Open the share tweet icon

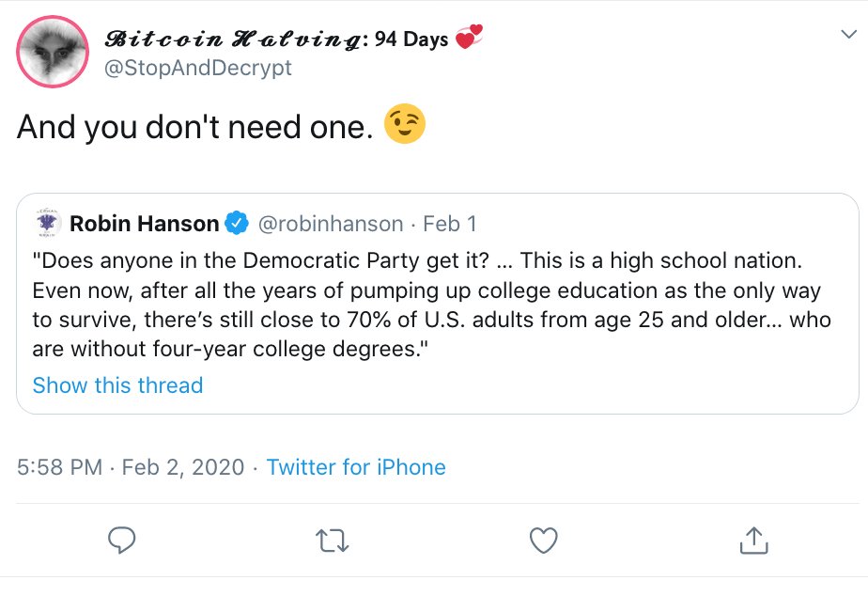pyautogui.click(x=754, y=540)
